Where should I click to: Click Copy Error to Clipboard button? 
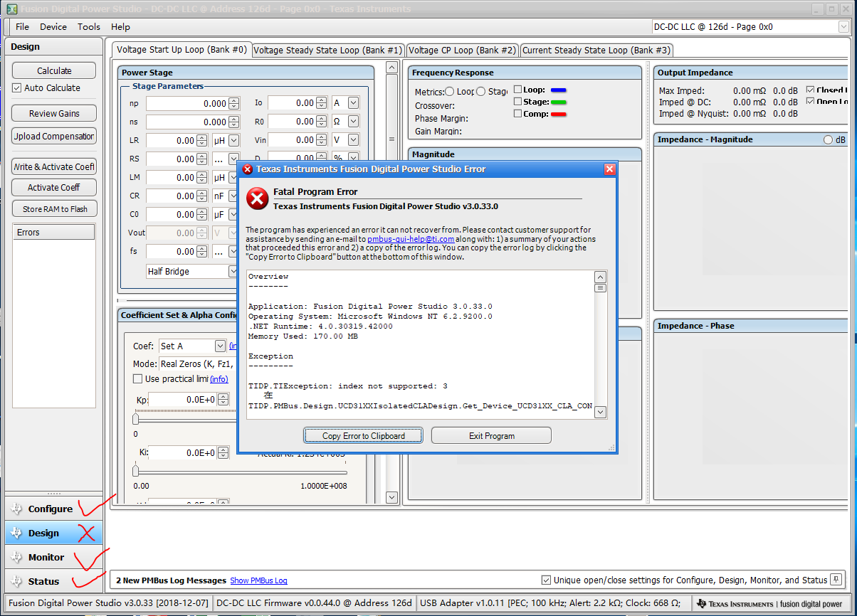(x=363, y=435)
